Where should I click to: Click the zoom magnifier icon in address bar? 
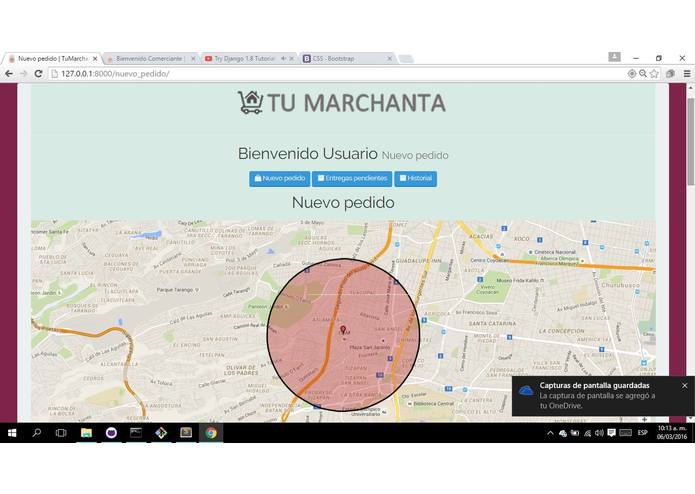[x=643, y=74]
